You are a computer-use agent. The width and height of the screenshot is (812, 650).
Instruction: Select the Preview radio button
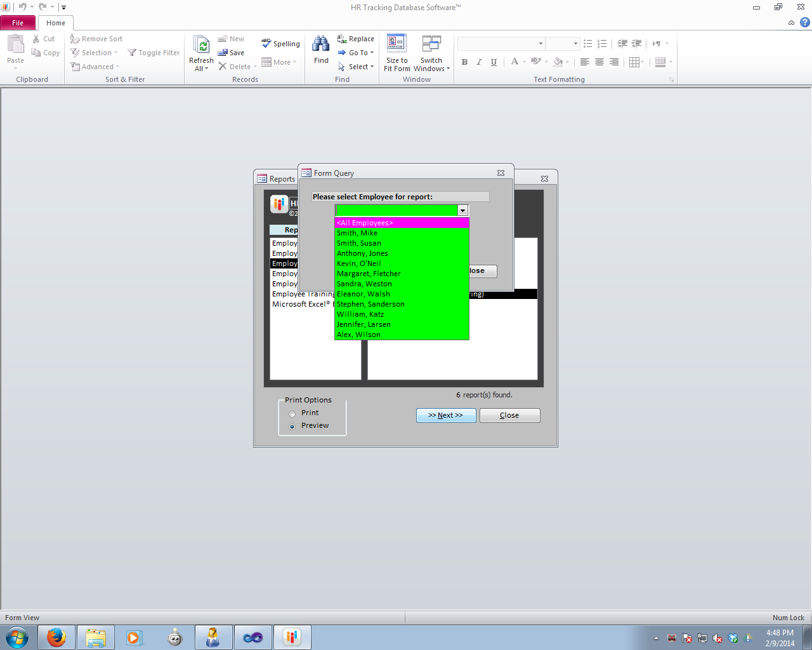click(x=292, y=427)
